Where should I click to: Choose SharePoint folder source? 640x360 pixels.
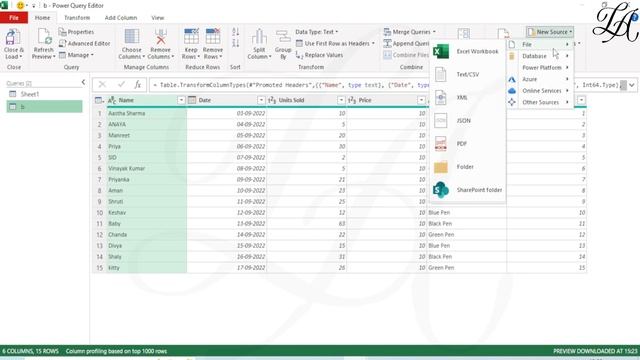pyautogui.click(x=468, y=190)
